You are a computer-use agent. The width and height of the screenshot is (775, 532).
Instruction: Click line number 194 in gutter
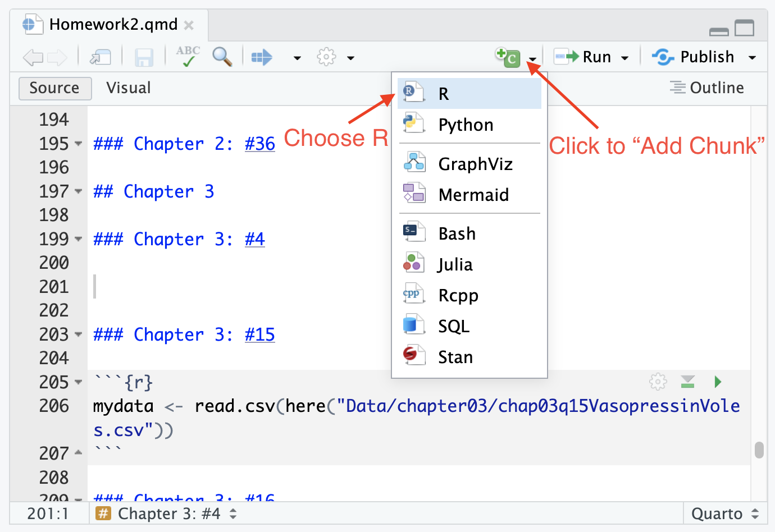pos(54,120)
